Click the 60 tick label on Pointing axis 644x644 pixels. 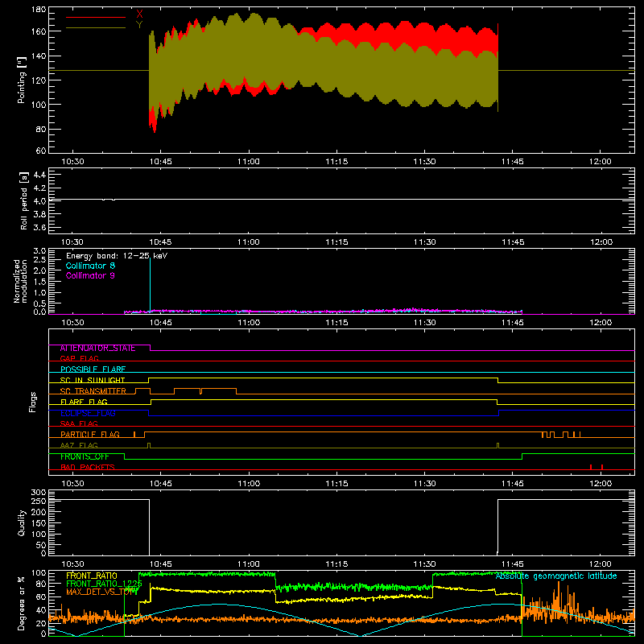coord(41,151)
